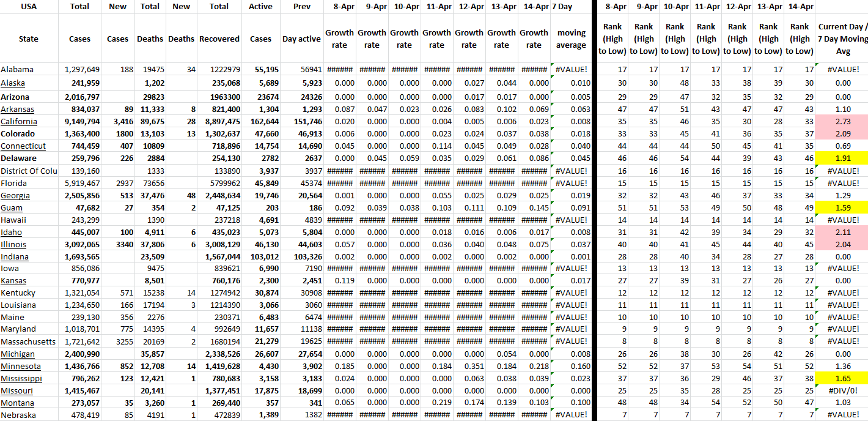This screenshot has width=868, height=421.
Task: Follow the Mississippi state link
Action: tap(21, 379)
